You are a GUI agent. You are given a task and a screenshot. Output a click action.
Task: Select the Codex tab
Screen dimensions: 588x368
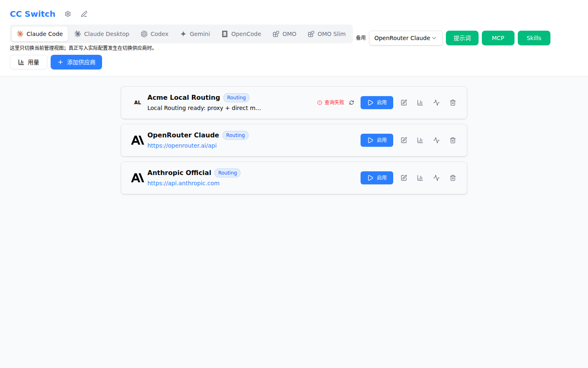155,34
